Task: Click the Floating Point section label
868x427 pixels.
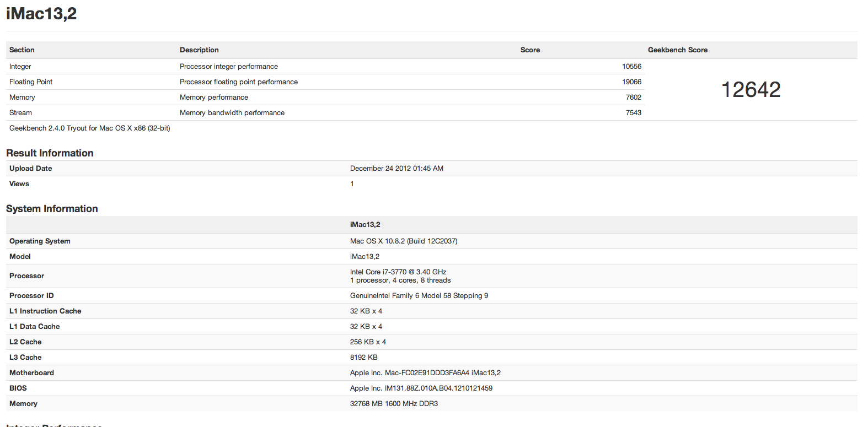Action: (31, 82)
